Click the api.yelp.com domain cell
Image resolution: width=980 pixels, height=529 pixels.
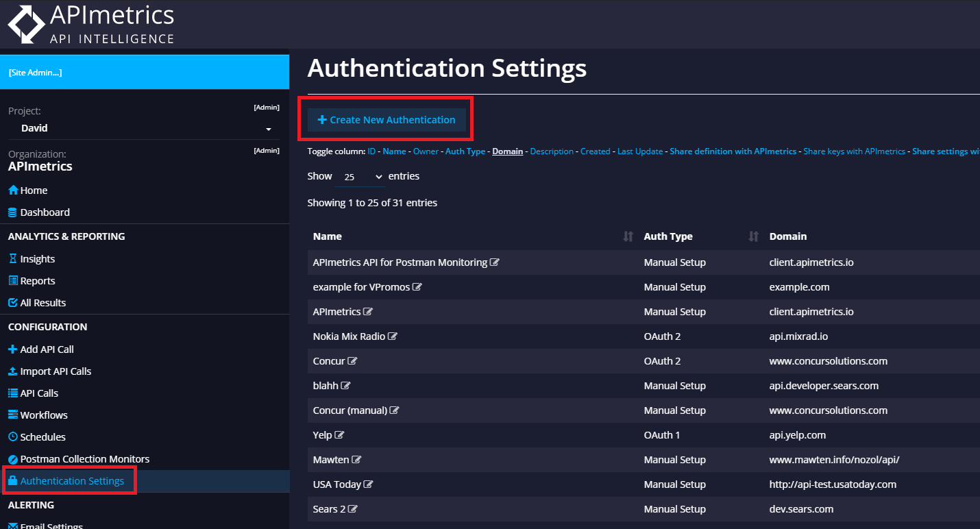(798, 435)
